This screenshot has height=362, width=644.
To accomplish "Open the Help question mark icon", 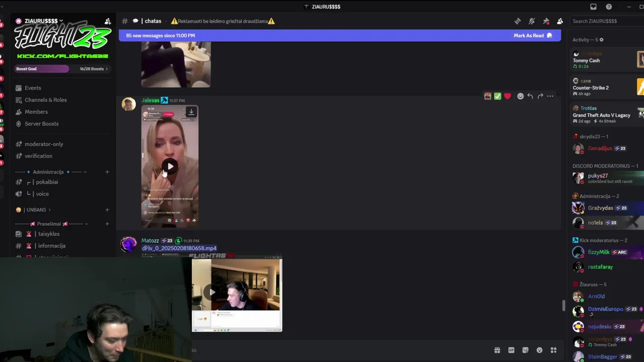I will tap(609, 7).
